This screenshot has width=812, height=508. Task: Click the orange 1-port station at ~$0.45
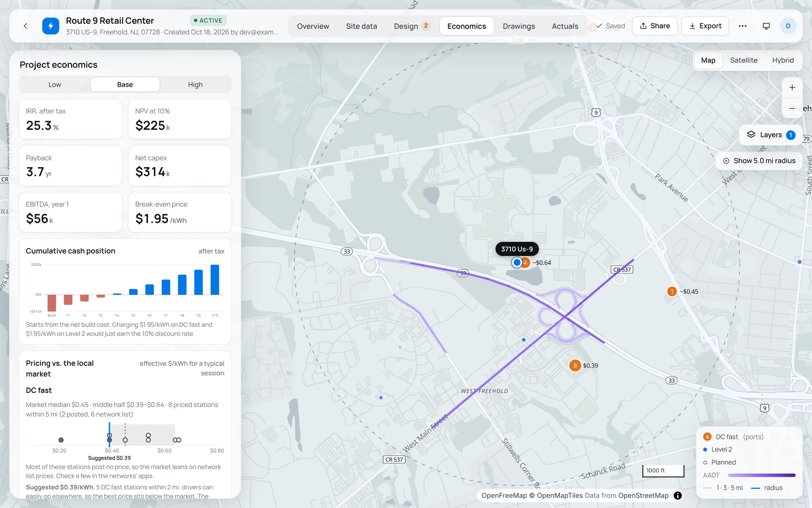tap(672, 291)
